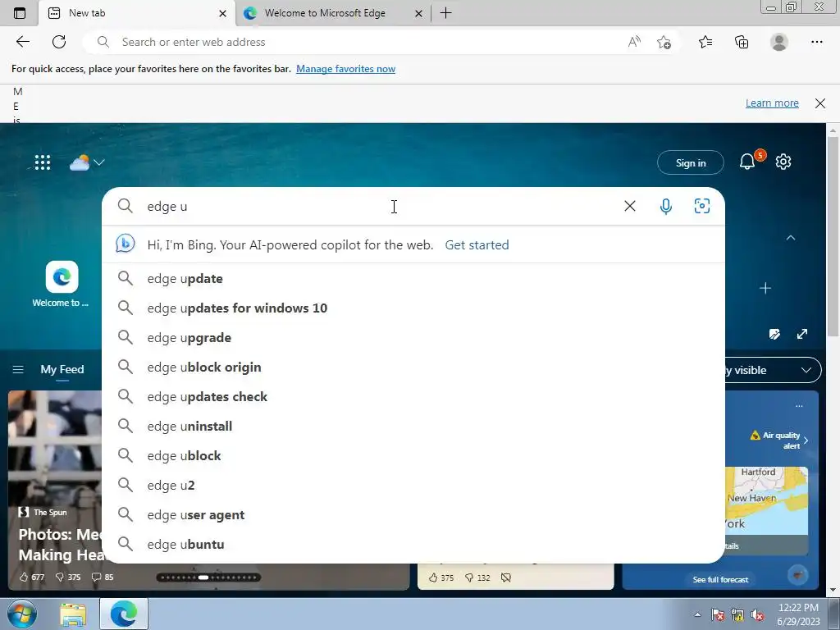Add this page to favorites star icon
This screenshot has height=630, width=840.
tap(664, 42)
